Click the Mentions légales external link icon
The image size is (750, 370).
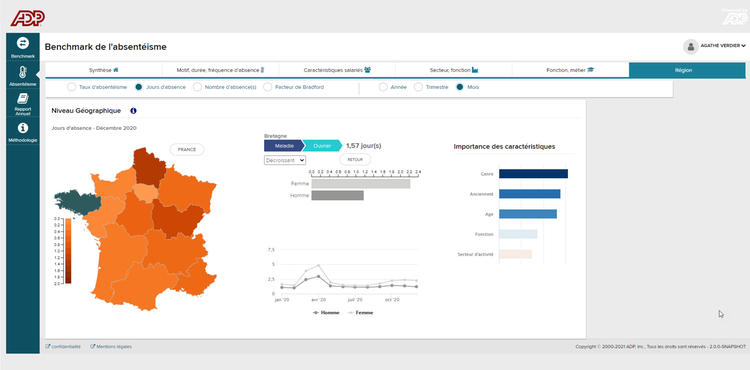pos(93,347)
